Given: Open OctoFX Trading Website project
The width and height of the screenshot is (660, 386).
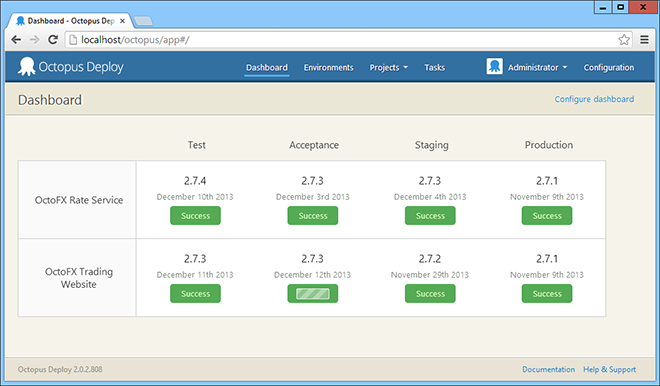Looking at the screenshot, I should coord(79,278).
